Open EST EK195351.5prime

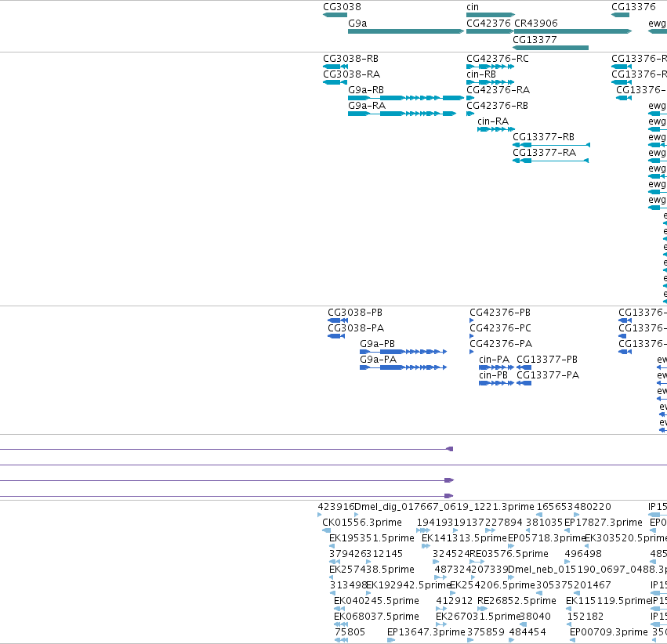click(x=372, y=538)
